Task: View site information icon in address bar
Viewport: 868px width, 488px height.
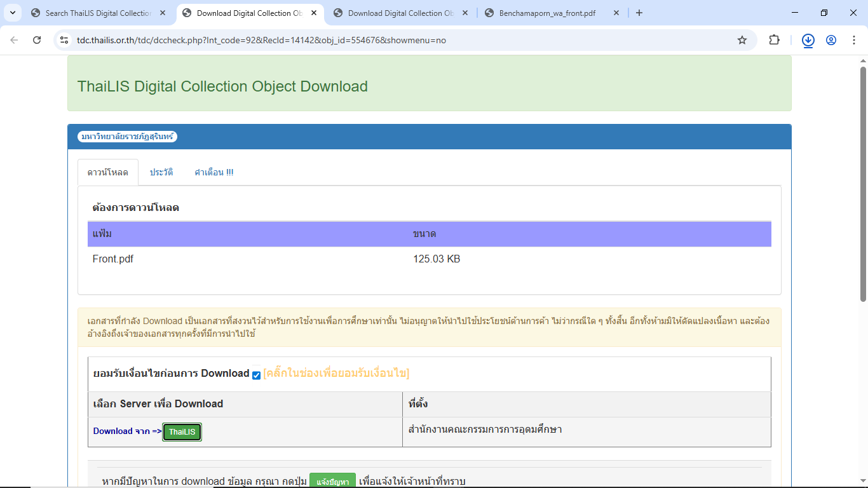Action: coord(64,40)
